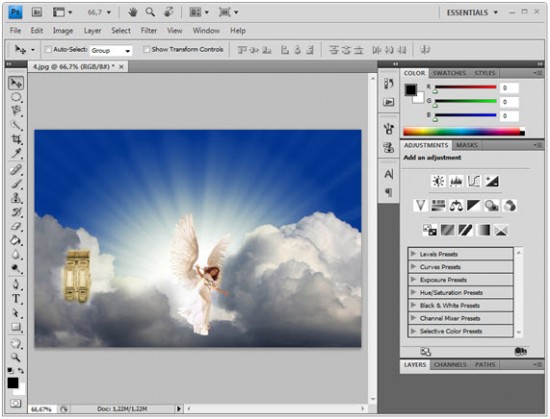Select the History Brush tool
The width and height of the screenshot is (550, 419).
coord(16,212)
